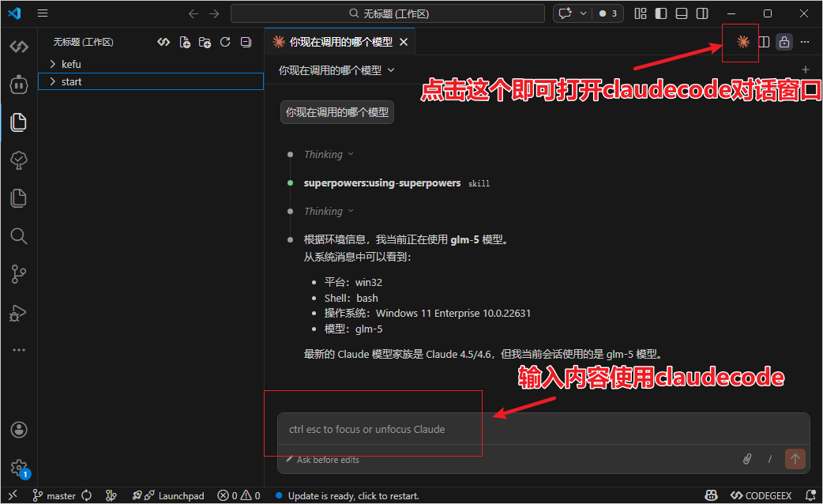Attach a file with the paperclip icon
The image size is (823, 504).
coord(747,460)
